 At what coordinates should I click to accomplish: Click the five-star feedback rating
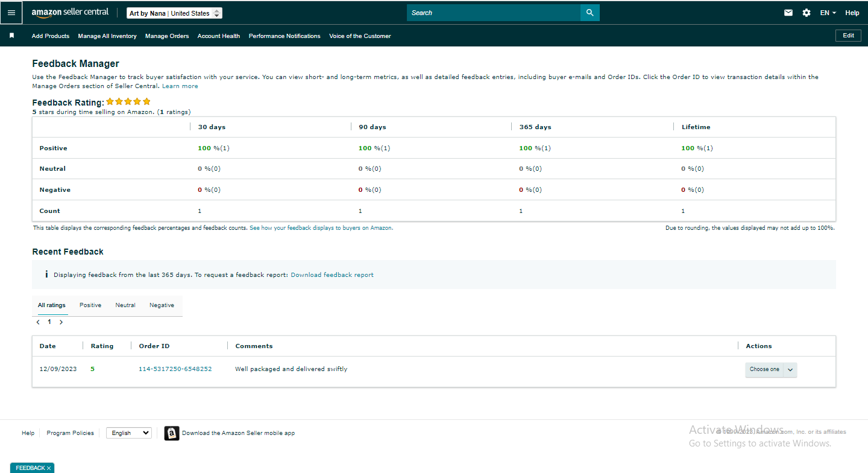pyautogui.click(x=128, y=102)
